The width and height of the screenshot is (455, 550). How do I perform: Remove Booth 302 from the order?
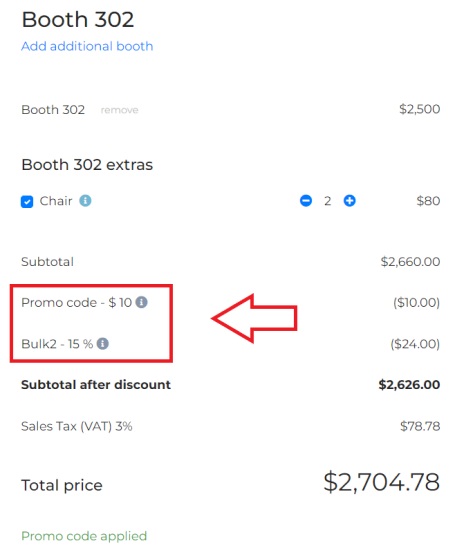119,110
